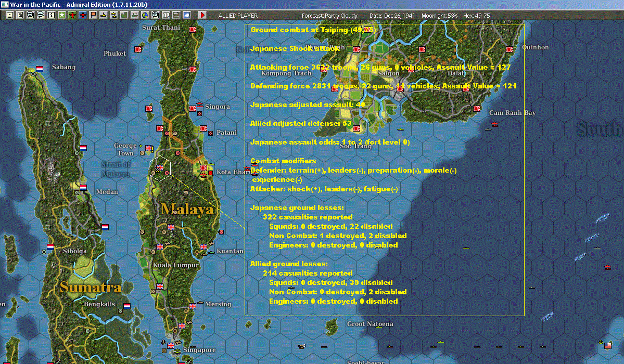Click the 'Moonlight: 53%' status
The width and height of the screenshot is (624, 364).
(x=439, y=16)
